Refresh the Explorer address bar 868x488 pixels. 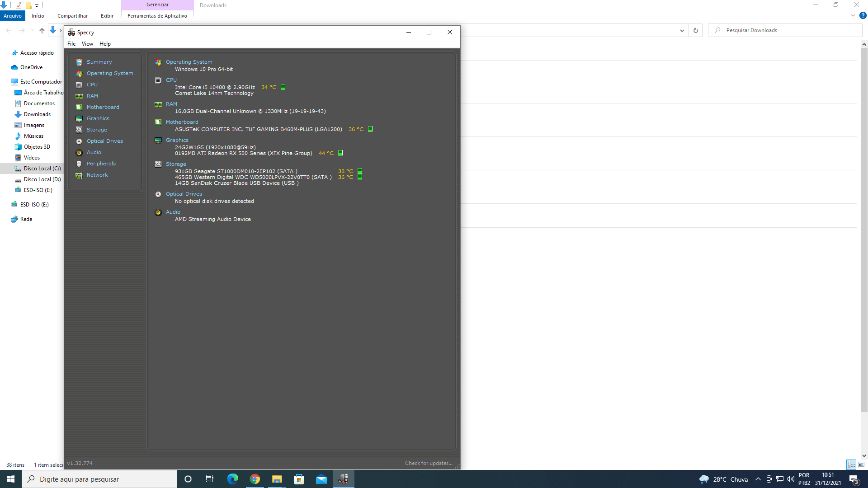tap(696, 30)
